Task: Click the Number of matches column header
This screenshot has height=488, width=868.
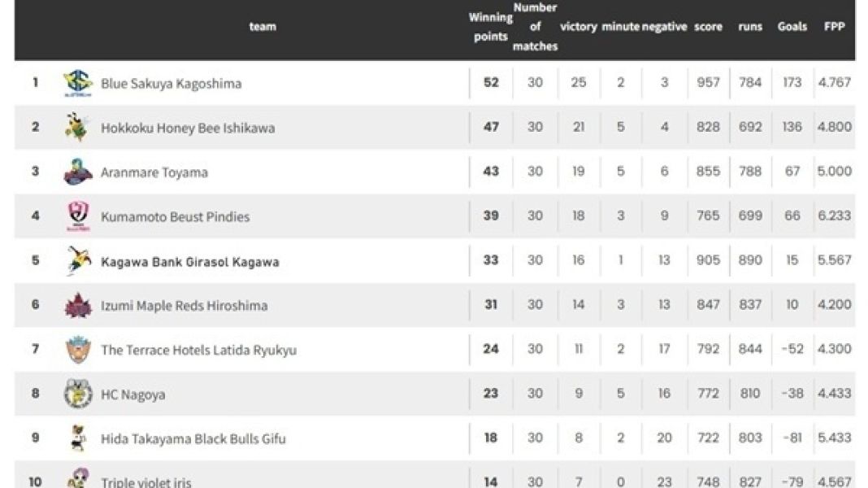Action: pos(535,26)
